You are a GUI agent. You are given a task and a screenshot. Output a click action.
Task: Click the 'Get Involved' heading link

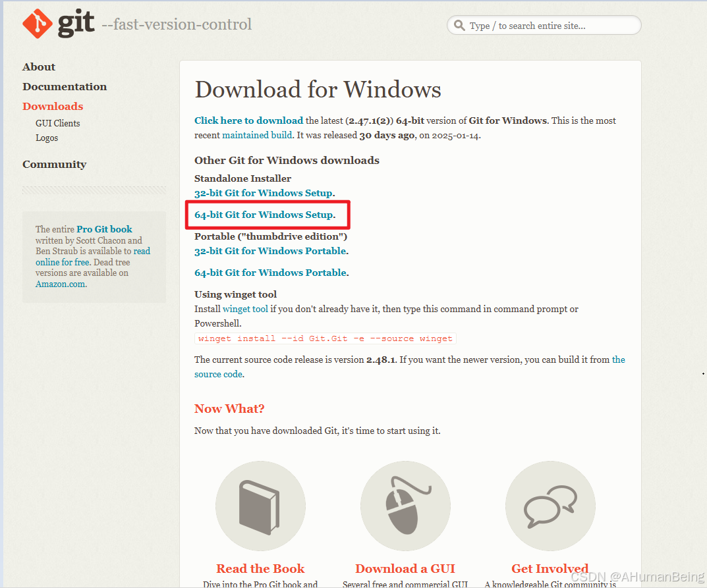point(550,569)
